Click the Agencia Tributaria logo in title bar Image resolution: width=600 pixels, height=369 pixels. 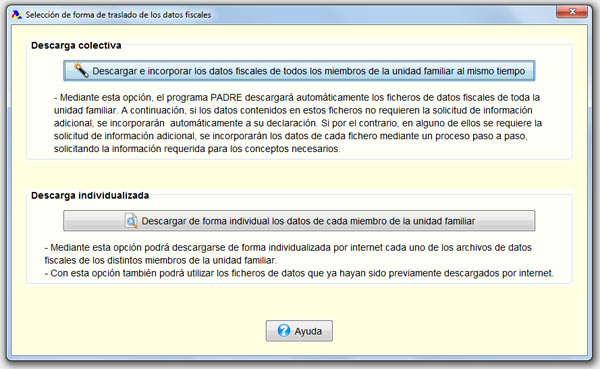(x=16, y=15)
